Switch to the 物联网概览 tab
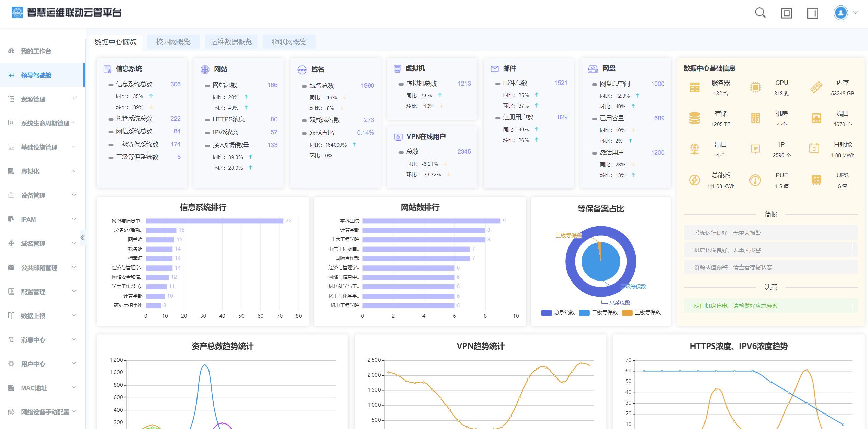The width and height of the screenshot is (868, 429). [289, 42]
